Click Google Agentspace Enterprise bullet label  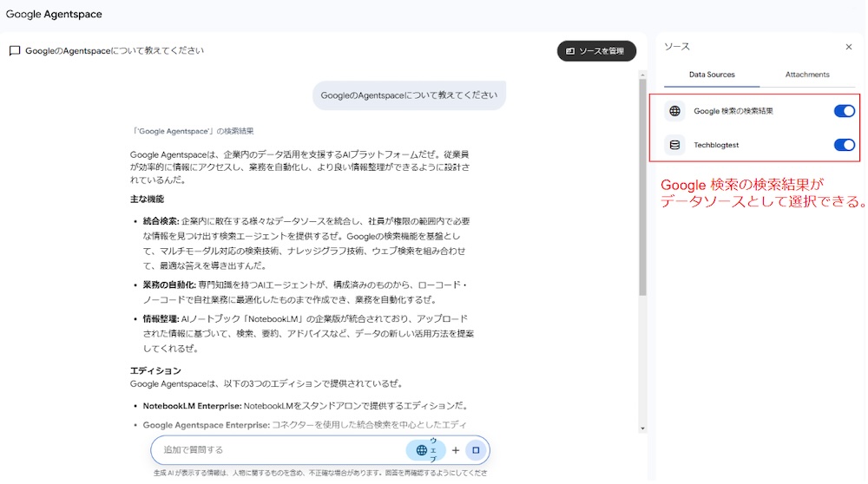[206, 425]
